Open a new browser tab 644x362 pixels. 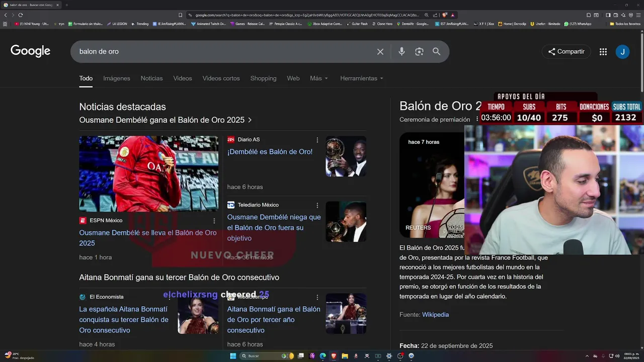coord(66,5)
